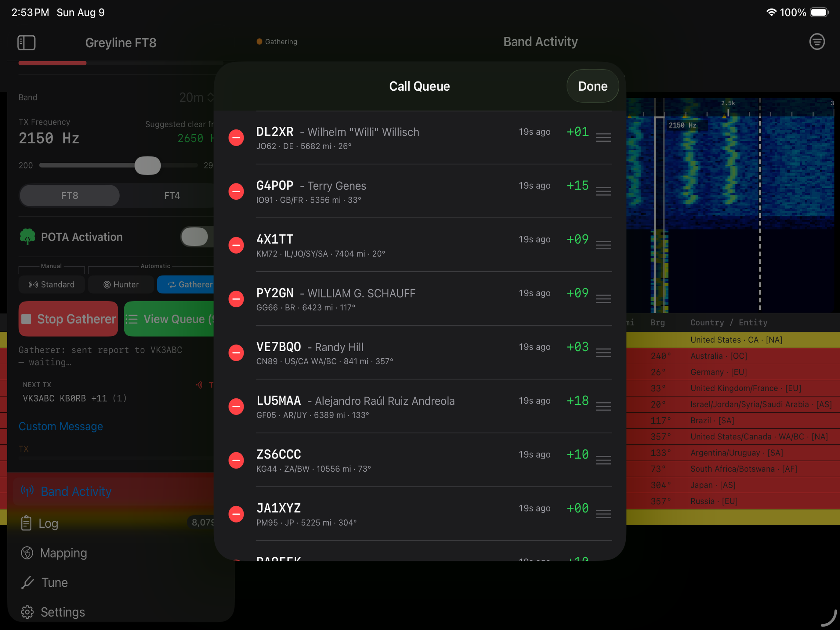Click the dashed frequency line on the waterfall
This screenshot has width=840, height=630.
(x=760, y=205)
